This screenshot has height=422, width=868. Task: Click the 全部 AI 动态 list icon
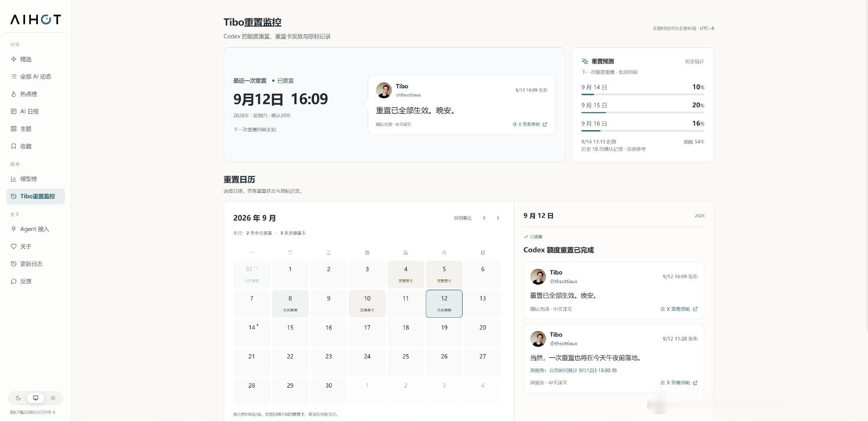point(14,77)
